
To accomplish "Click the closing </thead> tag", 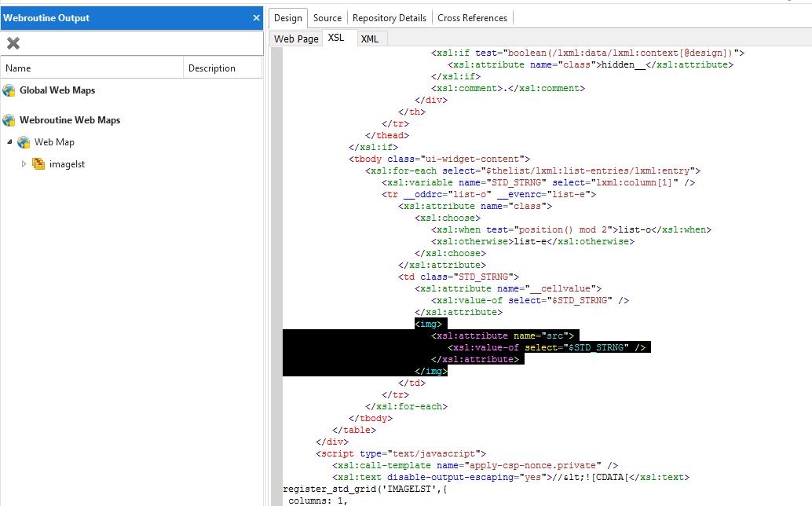I will coord(387,135).
